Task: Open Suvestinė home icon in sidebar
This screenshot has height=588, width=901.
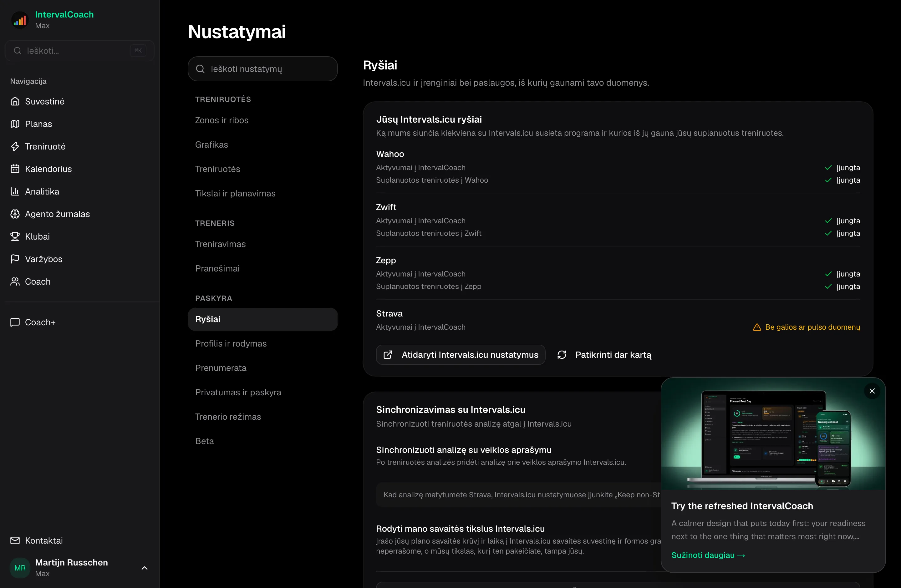Action: click(15, 101)
